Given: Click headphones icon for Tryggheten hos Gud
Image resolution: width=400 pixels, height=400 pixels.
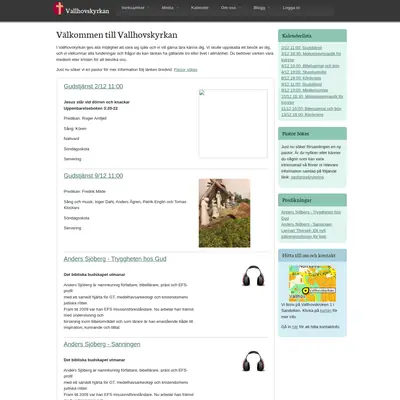Looking at the screenshot, I should 253,276.
